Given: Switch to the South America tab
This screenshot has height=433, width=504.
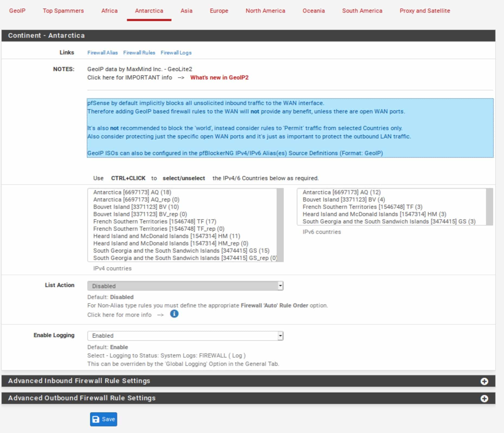Looking at the screenshot, I should 362,11.
